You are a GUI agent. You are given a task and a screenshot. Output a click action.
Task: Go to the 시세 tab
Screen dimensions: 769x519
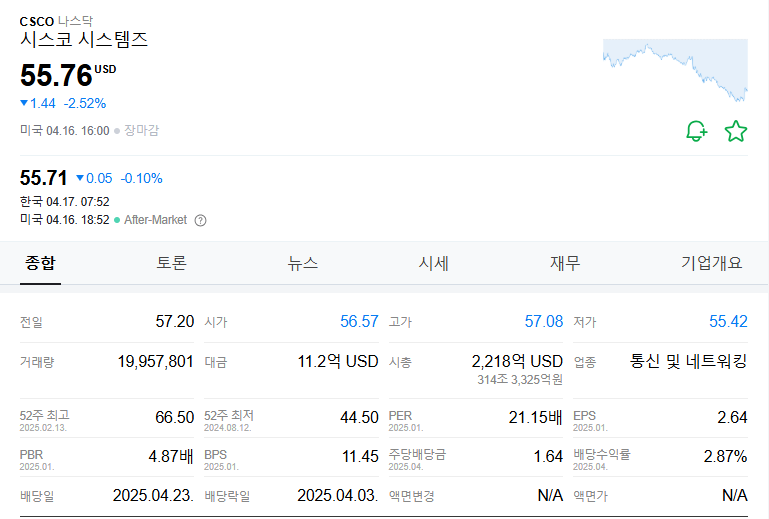tap(434, 263)
